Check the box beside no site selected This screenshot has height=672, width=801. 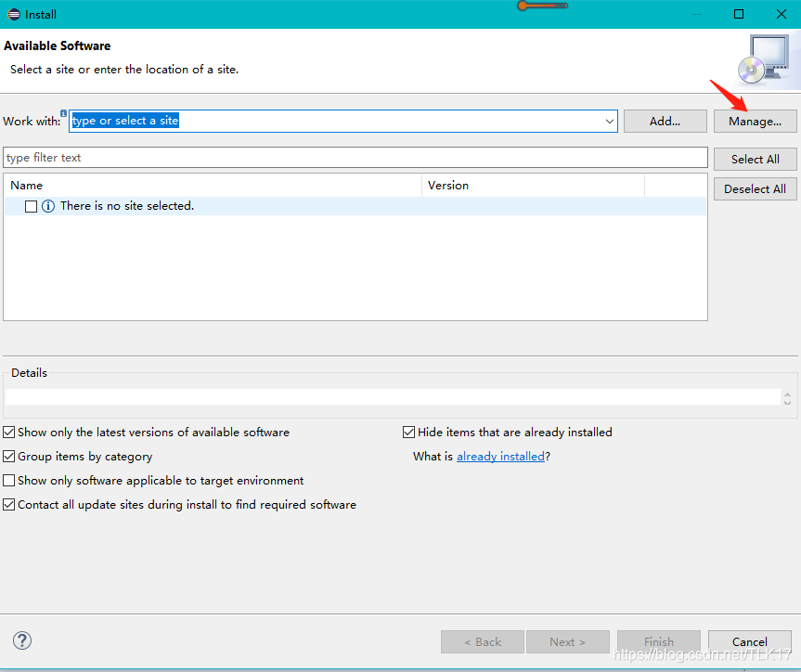(x=32, y=206)
